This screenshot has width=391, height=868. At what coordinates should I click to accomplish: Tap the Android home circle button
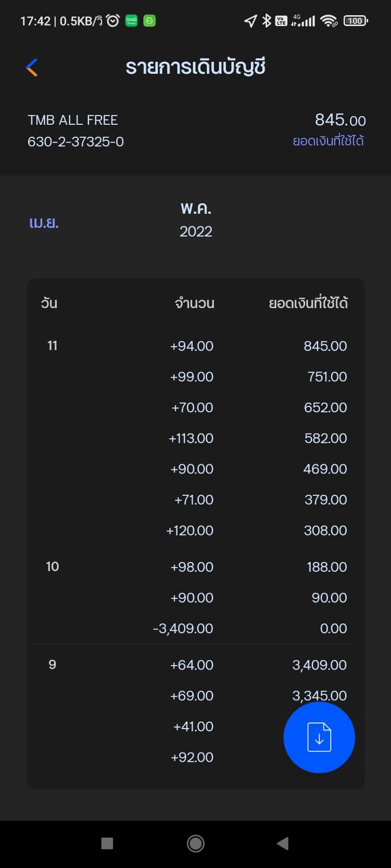click(195, 843)
